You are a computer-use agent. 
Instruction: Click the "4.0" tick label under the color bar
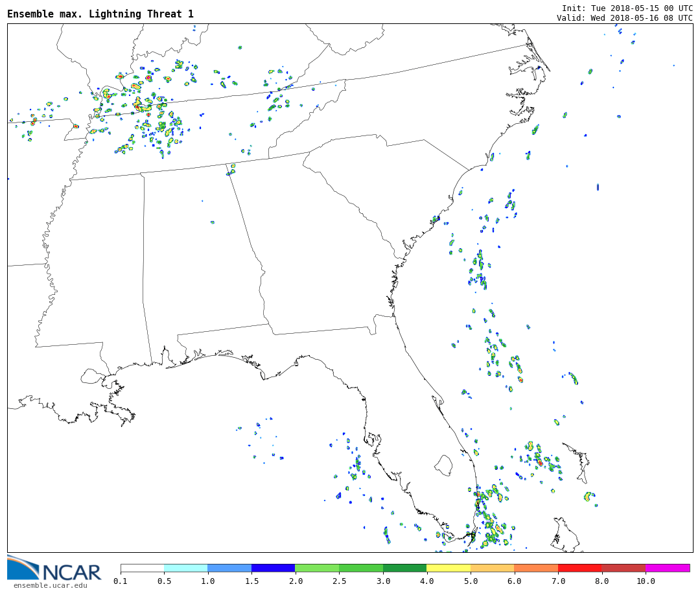pos(426,581)
